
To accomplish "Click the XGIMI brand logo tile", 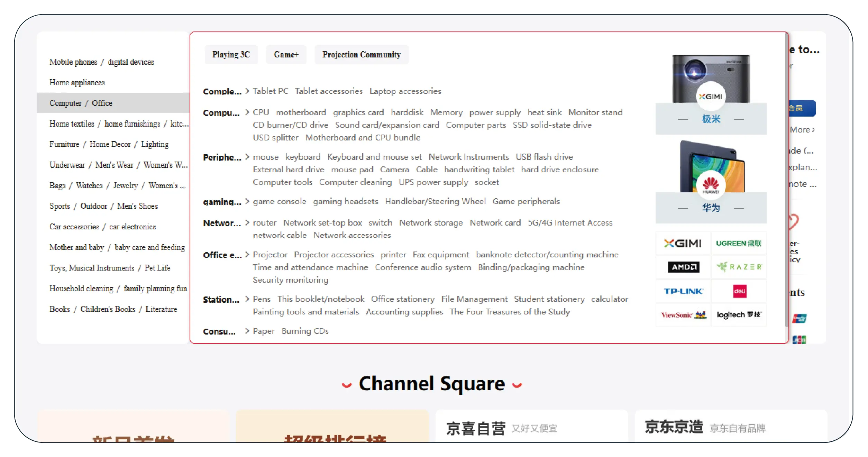I will coord(683,243).
